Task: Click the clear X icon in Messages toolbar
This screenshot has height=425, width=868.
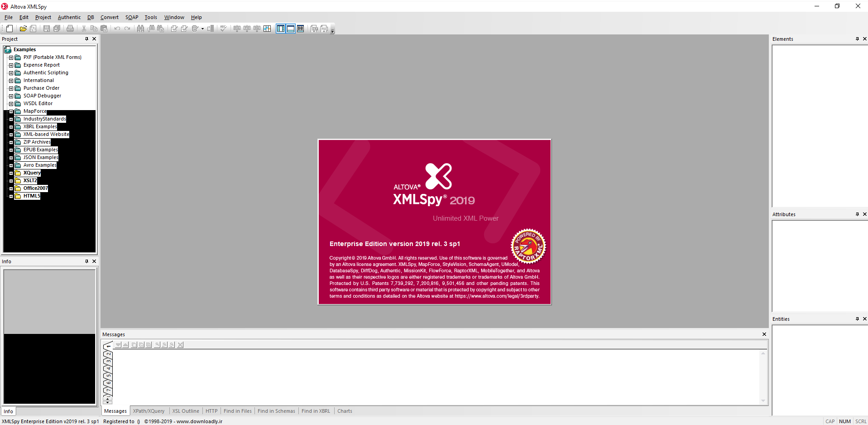Action: 180,345
